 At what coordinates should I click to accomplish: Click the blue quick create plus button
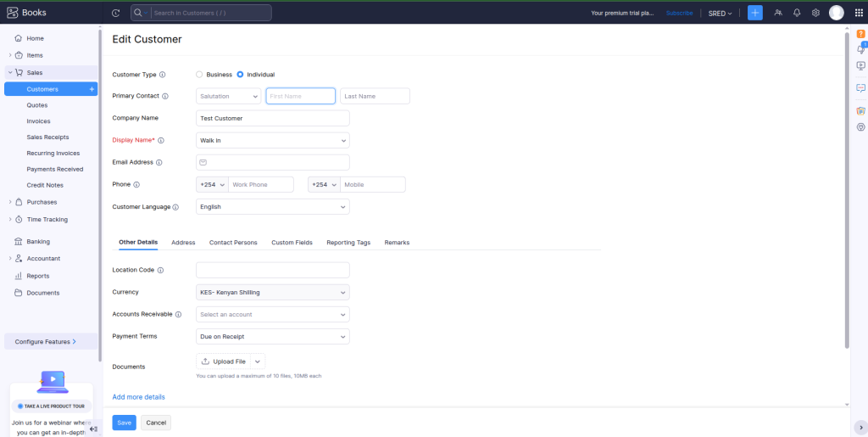coord(755,13)
